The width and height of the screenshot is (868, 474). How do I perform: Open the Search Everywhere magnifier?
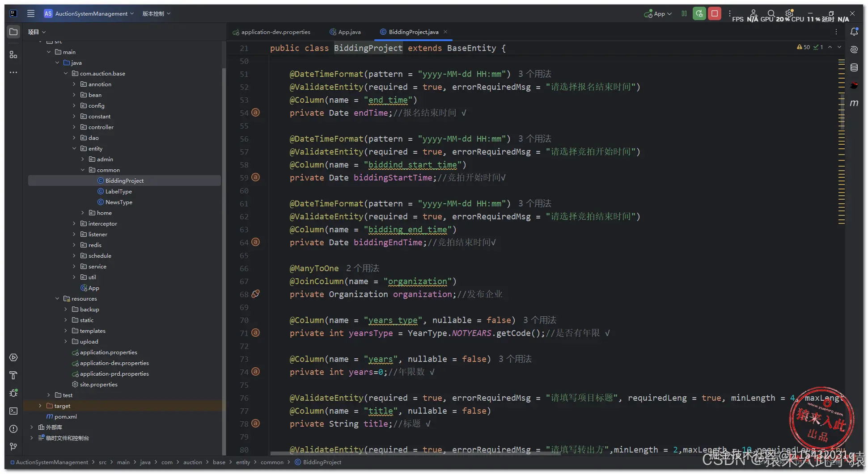point(771,13)
